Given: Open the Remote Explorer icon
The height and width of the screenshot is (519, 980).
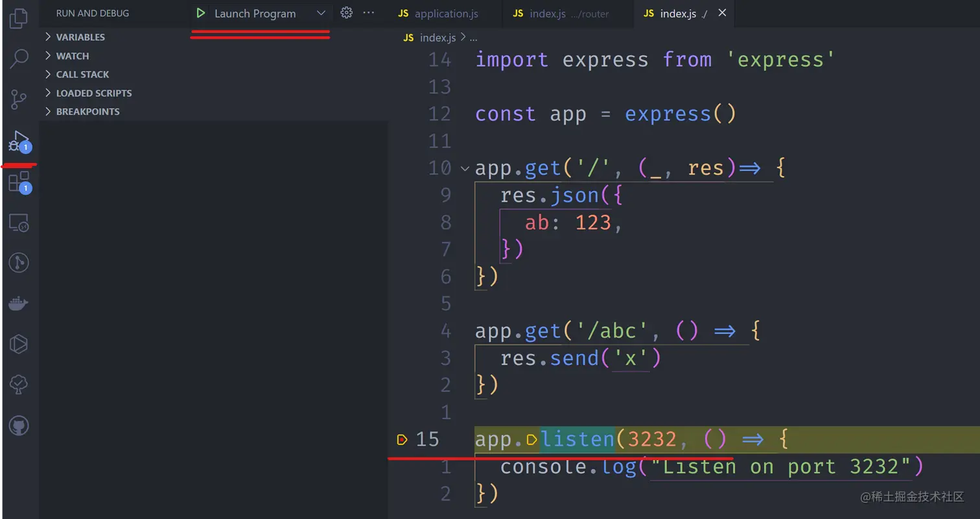Looking at the screenshot, I should click(18, 223).
